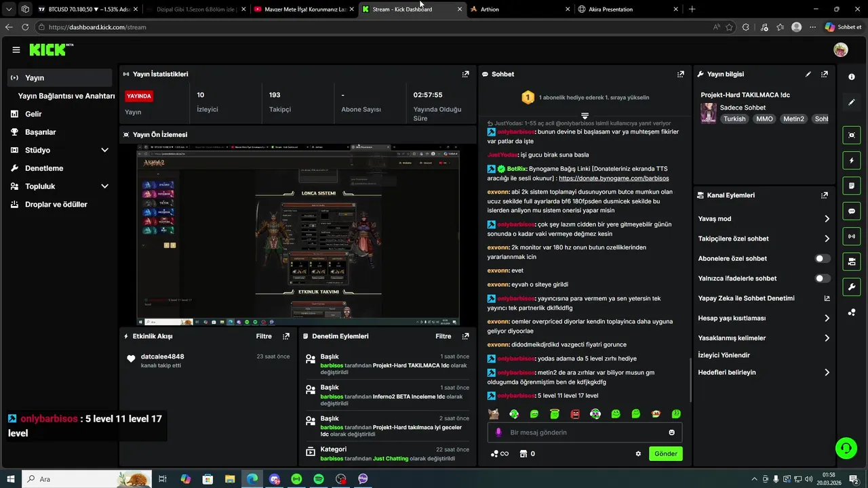
Task: Edit stream info with pencil in Yayın bilgisi
Action: coord(808,74)
